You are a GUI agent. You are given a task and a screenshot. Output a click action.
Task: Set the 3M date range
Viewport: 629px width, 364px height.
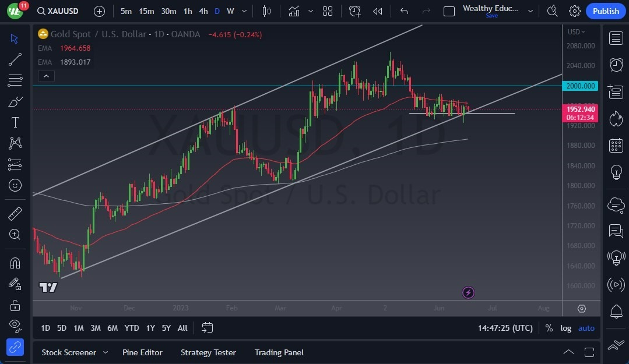(x=96, y=328)
